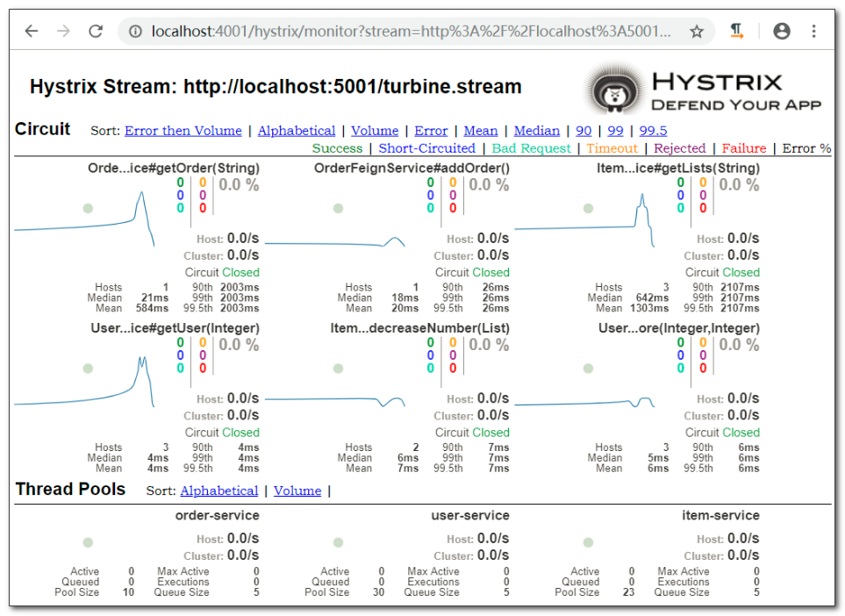Sort circuits by Error then Volume
This screenshot has height=616, width=845.
click(183, 131)
